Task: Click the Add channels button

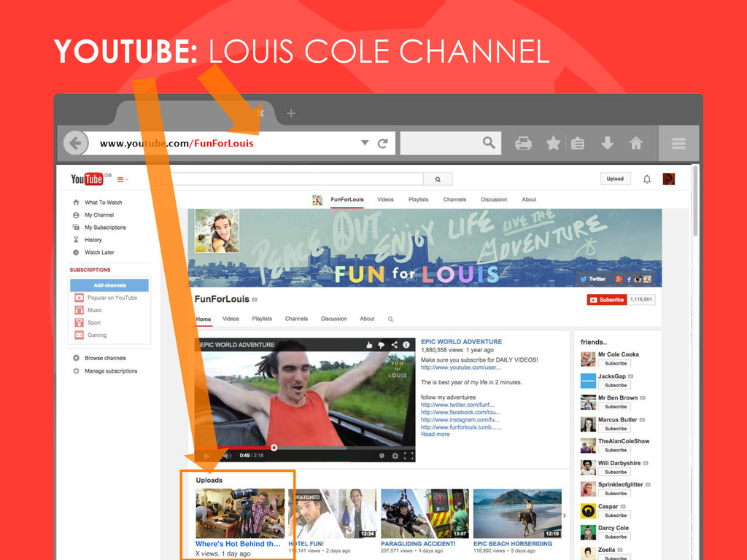Action: click(109, 285)
